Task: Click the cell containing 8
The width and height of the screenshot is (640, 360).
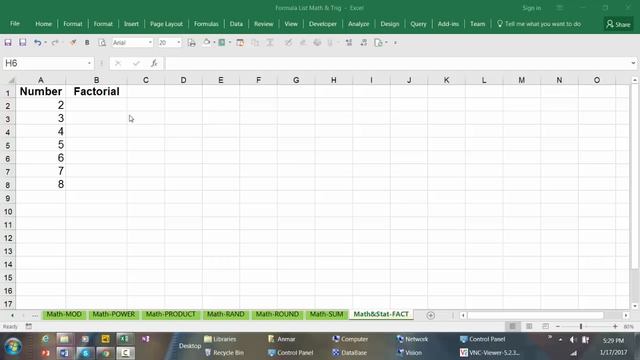Action: [41, 184]
